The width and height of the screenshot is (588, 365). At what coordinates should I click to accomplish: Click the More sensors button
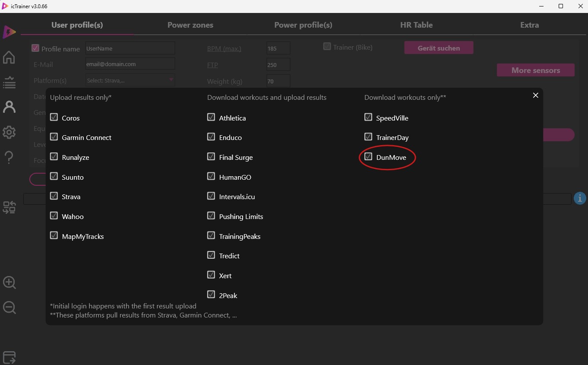(536, 70)
